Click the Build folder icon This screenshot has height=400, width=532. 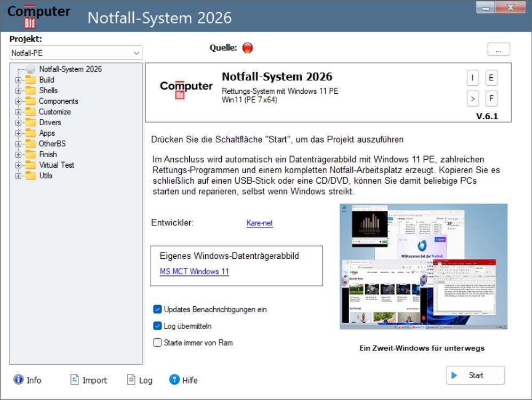click(30, 80)
